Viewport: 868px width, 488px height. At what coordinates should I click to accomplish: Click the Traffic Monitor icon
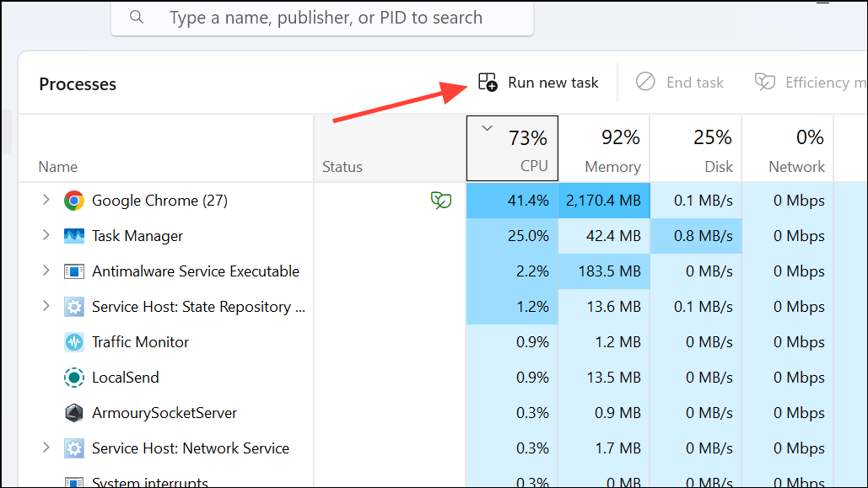click(x=73, y=342)
